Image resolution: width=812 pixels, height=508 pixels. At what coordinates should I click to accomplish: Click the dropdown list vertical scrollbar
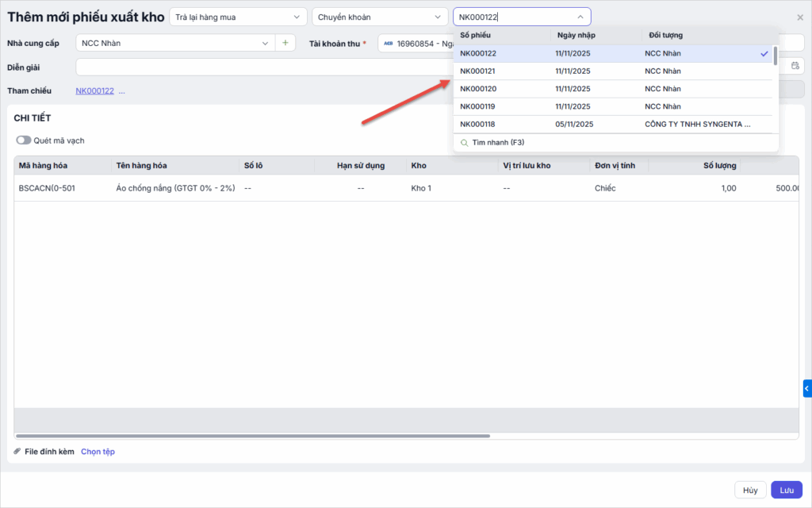tap(775, 56)
